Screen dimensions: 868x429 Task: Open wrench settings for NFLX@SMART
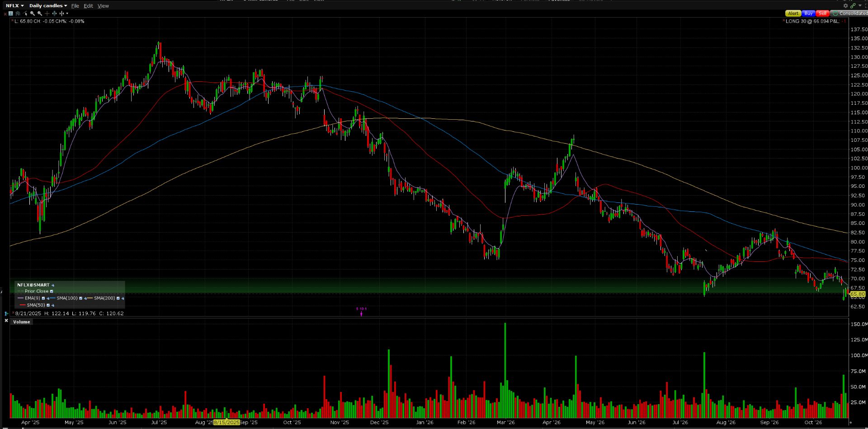pyautogui.click(x=53, y=285)
